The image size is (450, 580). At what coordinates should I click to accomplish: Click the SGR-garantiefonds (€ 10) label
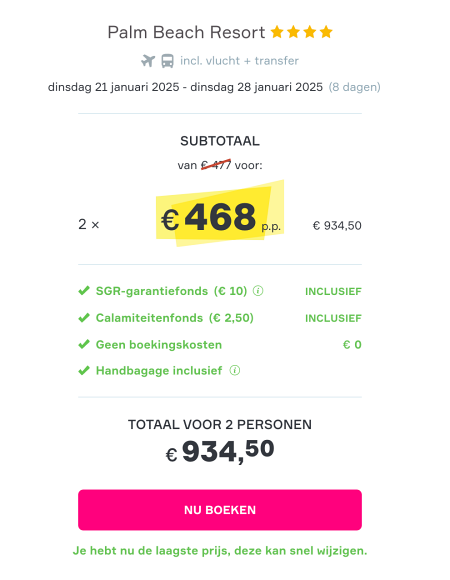(171, 291)
